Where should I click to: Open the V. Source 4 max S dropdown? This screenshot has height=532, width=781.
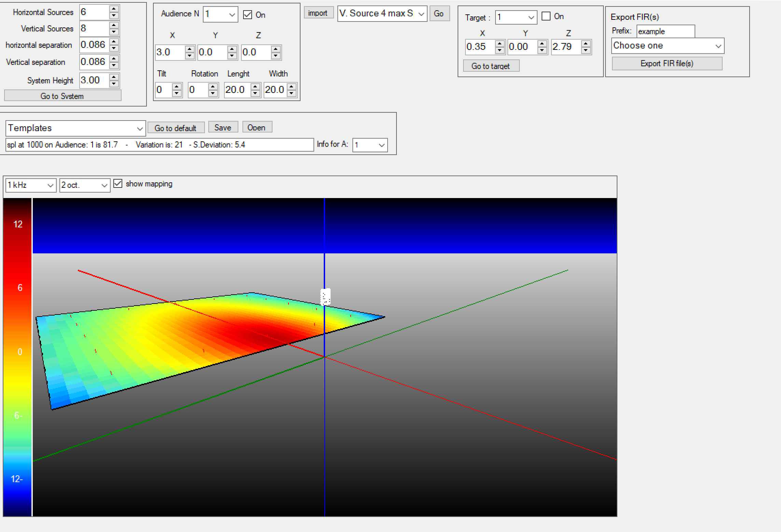coord(421,14)
